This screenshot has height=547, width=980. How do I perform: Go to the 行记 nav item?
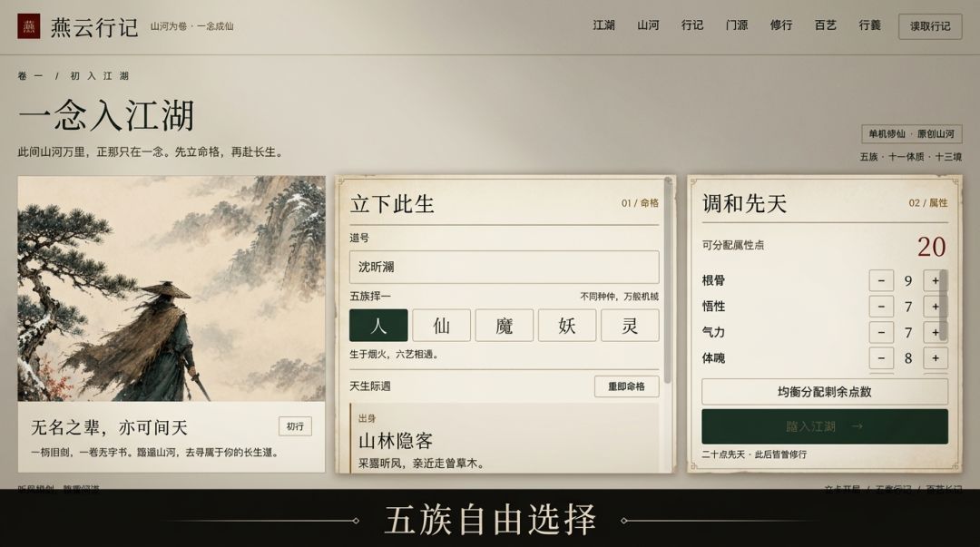pyautogui.click(x=692, y=25)
